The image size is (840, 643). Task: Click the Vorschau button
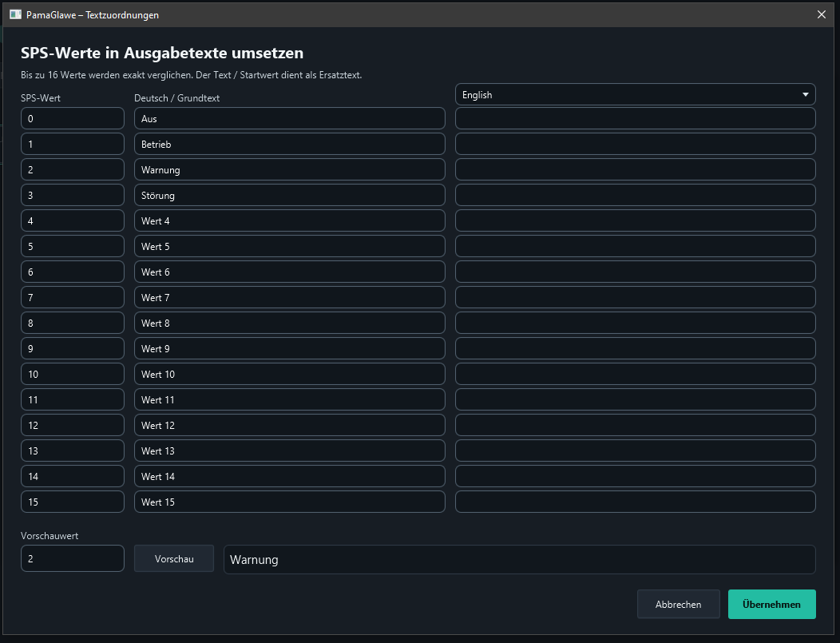click(174, 558)
